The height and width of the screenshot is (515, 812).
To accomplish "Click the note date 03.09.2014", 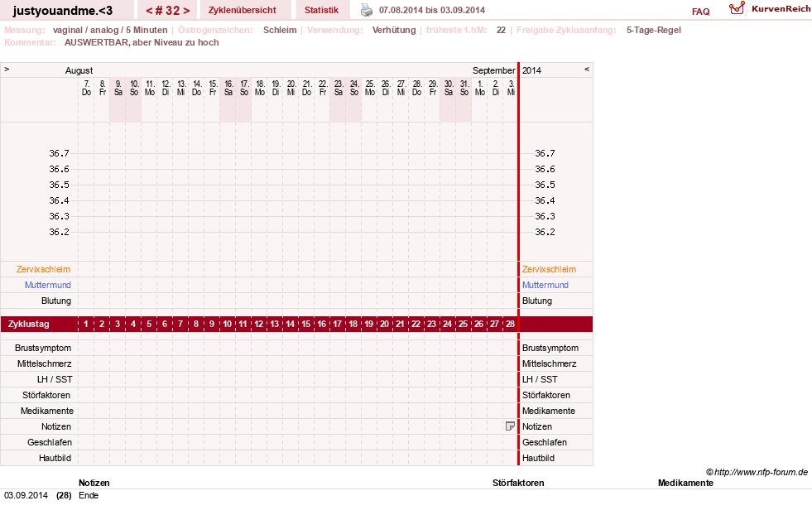I will 26,495.
